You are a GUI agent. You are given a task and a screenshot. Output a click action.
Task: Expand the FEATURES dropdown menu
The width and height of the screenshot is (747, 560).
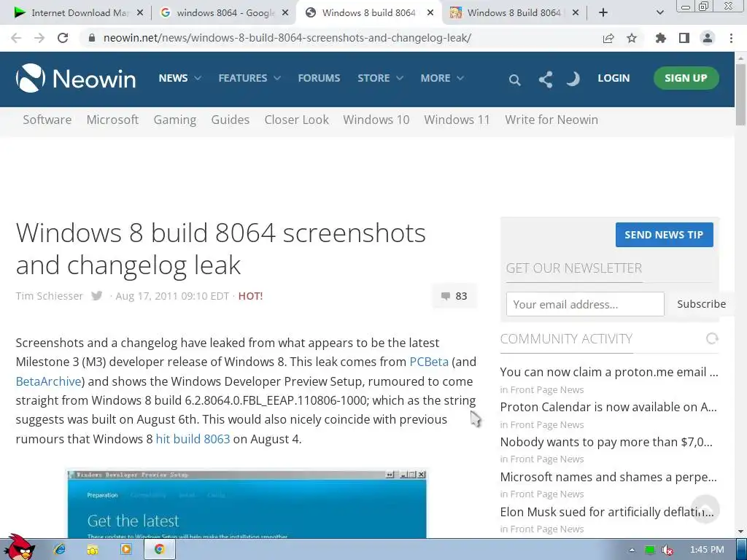click(249, 78)
